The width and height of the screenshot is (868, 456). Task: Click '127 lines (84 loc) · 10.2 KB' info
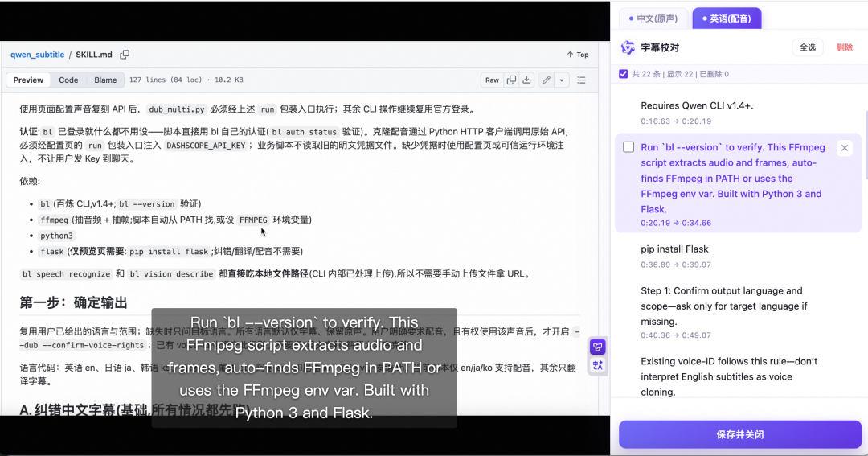click(x=186, y=80)
